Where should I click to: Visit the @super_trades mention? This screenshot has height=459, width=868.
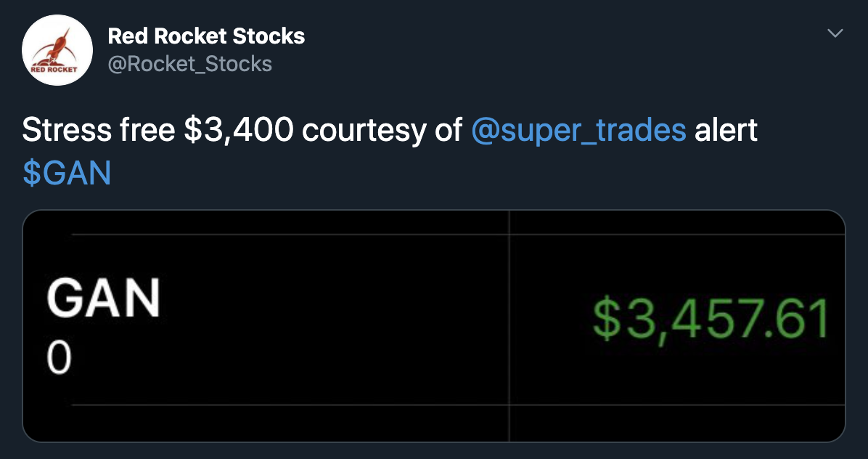578,131
